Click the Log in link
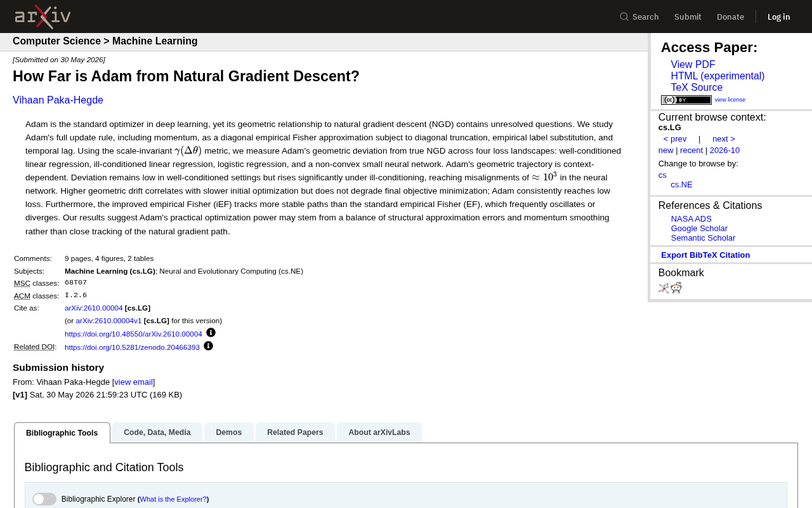The height and width of the screenshot is (508, 812). [x=779, y=17]
